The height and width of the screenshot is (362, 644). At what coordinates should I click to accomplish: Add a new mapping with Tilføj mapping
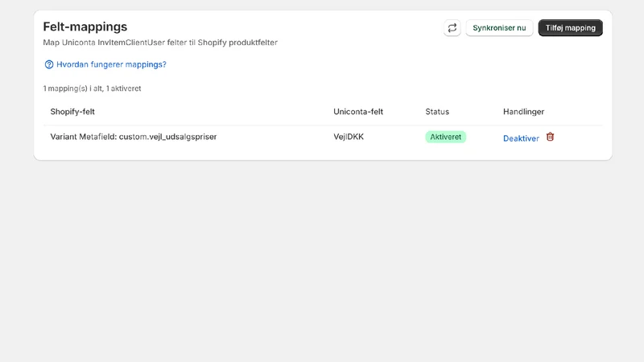click(x=570, y=28)
